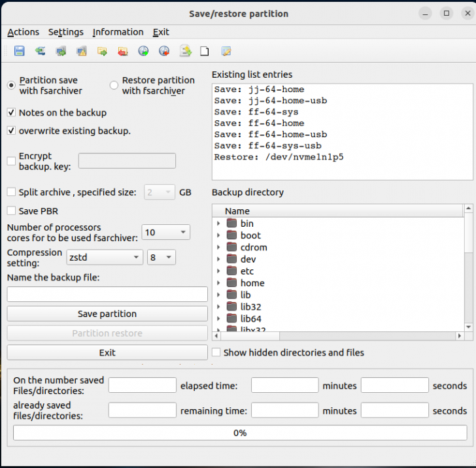The image size is (476, 468).
Task: Click the etc folder icon
Action: pyautogui.click(x=231, y=271)
